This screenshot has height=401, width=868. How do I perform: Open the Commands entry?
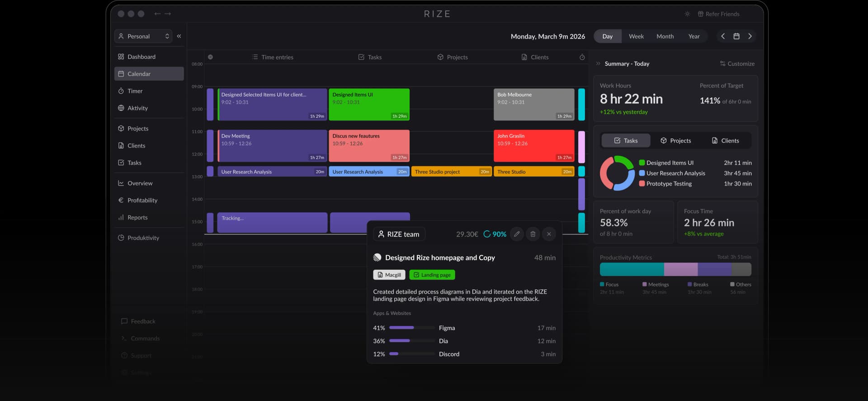140,339
